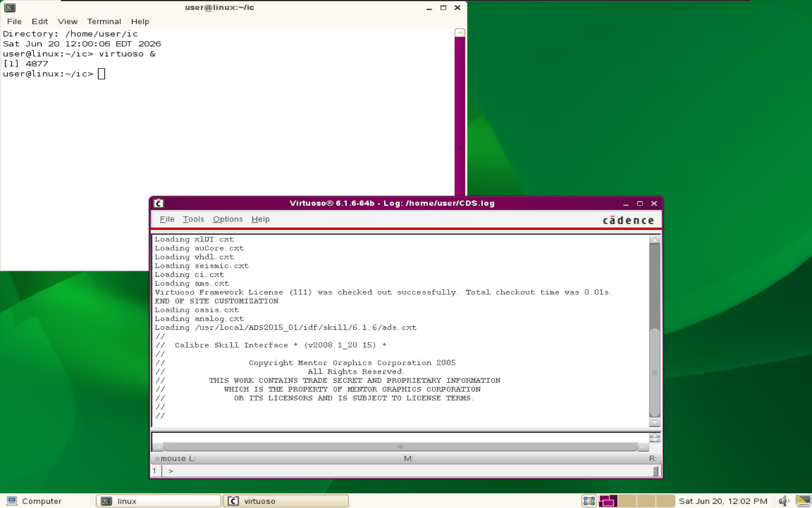Minimize the Virtuoso log window
The height and width of the screenshot is (508, 812).
pyautogui.click(x=626, y=204)
